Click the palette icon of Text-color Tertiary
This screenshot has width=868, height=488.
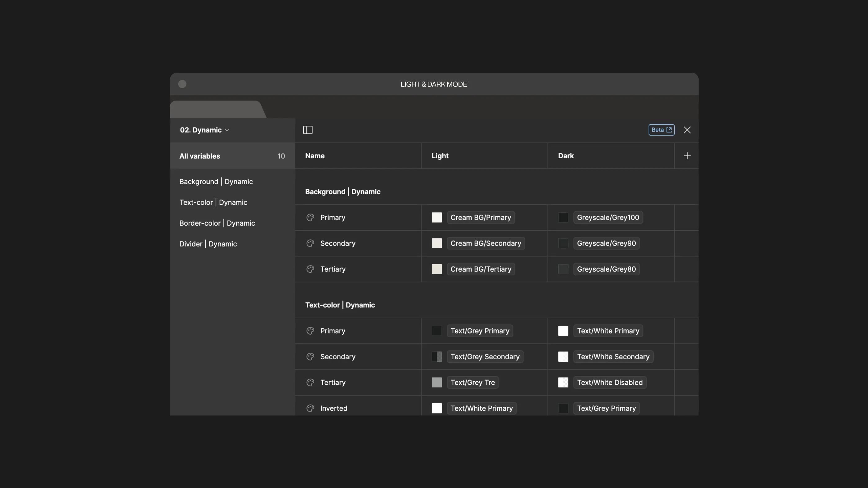[310, 382]
